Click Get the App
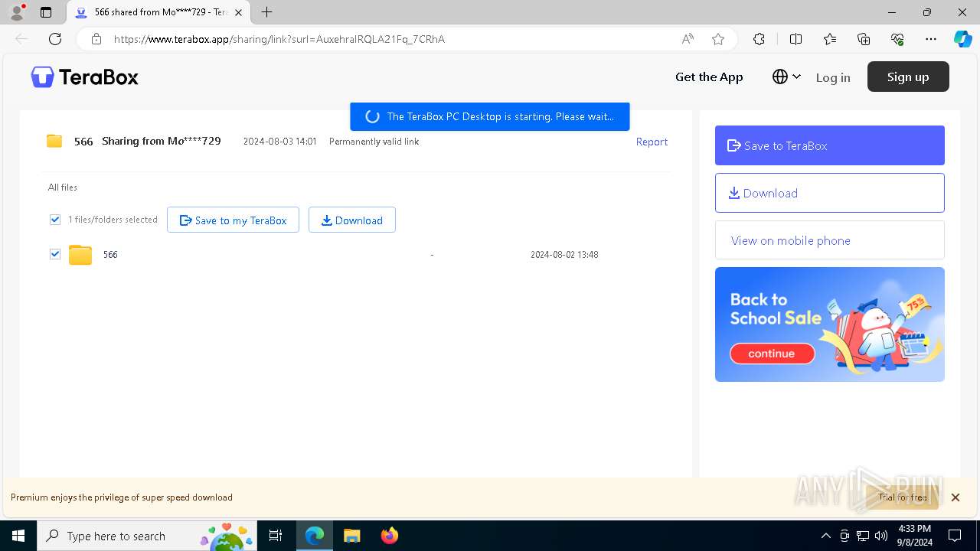 tap(709, 77)
